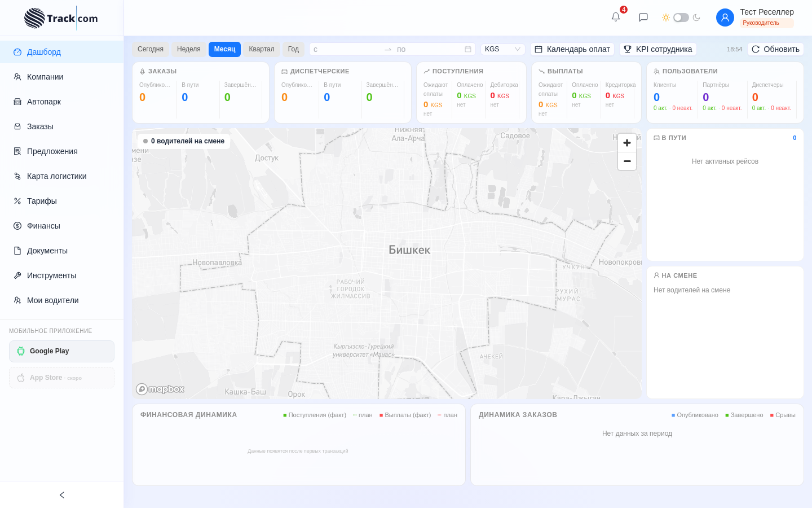Open Автопарк menu item
The image size is (812, 508).
point(61,102)
